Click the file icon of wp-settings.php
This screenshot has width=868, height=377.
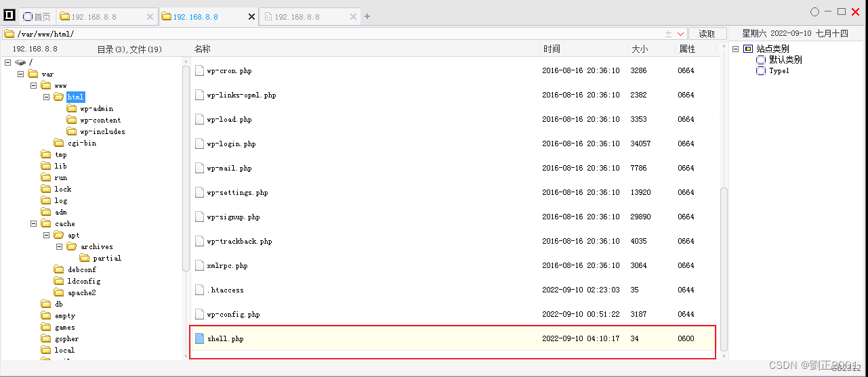[x=199, y=192]
